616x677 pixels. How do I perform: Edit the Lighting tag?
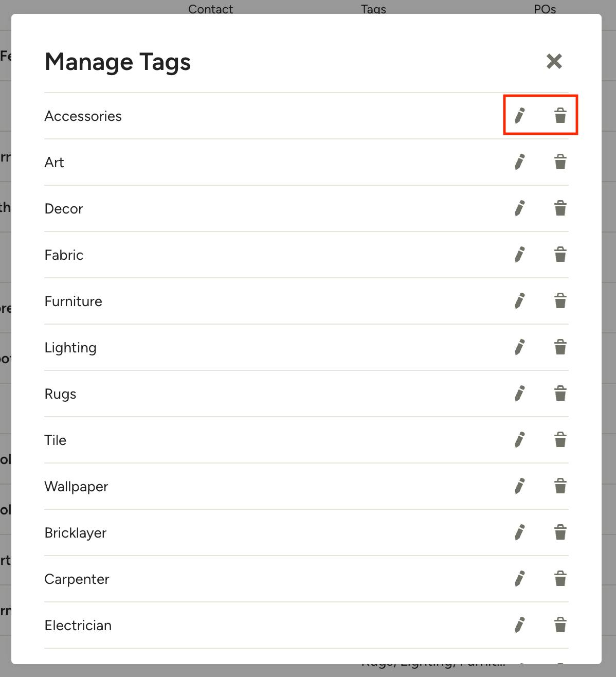coord(520,347)
